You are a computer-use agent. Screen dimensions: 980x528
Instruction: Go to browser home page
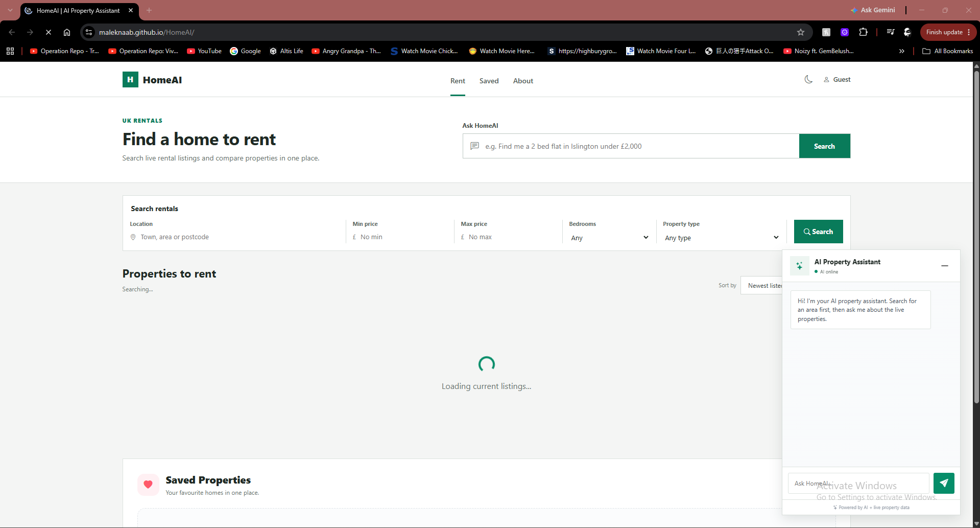tap(67, 32)
